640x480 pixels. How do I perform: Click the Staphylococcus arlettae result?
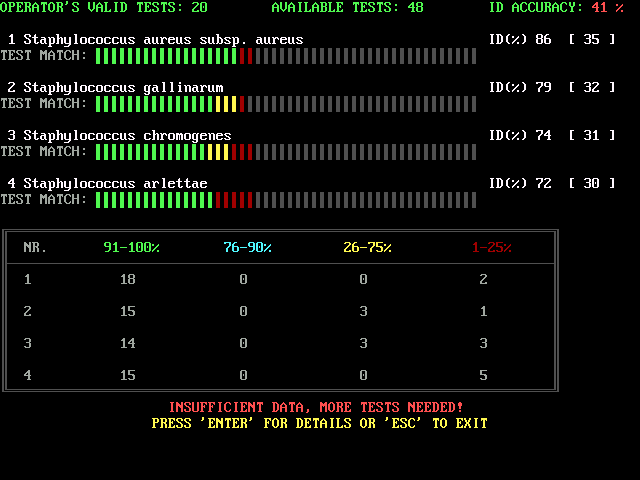[115, 183]
